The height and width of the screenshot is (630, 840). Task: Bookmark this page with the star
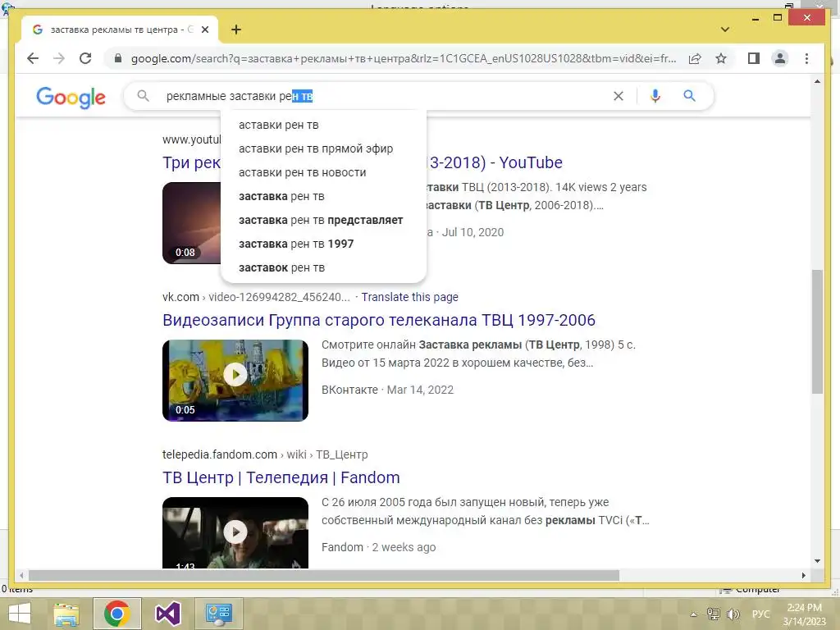pos(721,58)
